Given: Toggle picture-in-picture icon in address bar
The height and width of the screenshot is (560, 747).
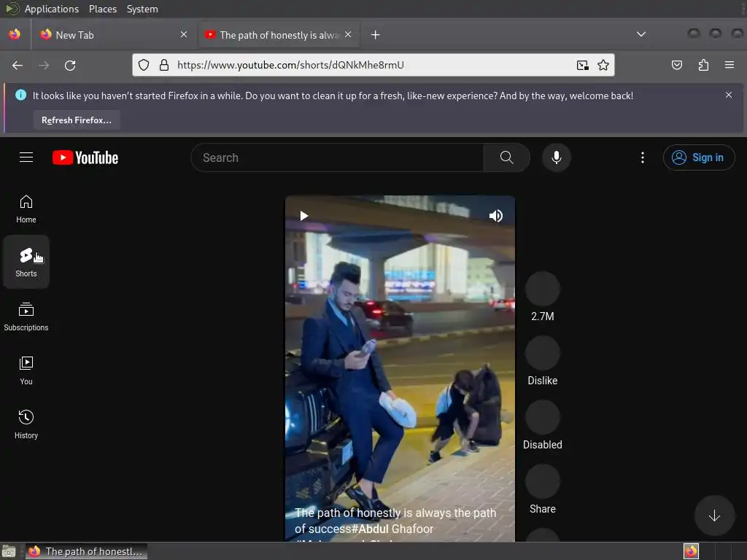Looking at the screenshot, I should coord(582,65).
